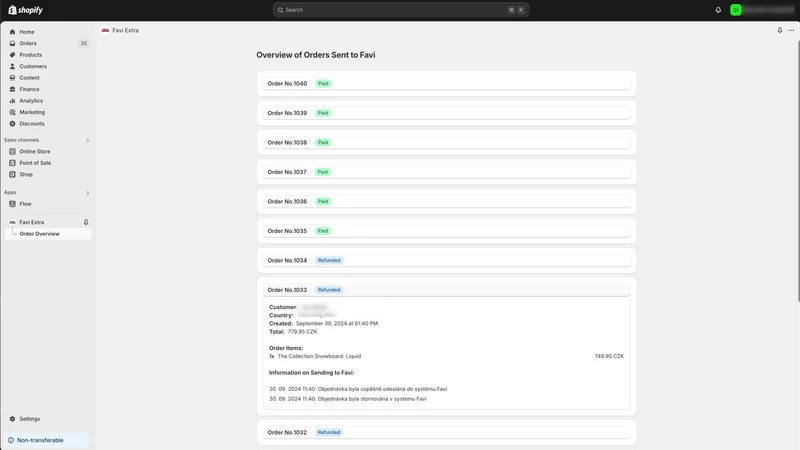Click the Orders count badge 26
Screen dimensions: 800x450
click(x=84, y=43)
